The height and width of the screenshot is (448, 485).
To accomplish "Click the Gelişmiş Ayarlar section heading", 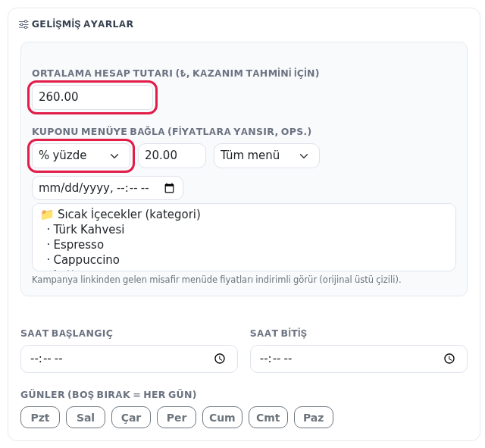I will pyautogui.click(x=83, y=24).
